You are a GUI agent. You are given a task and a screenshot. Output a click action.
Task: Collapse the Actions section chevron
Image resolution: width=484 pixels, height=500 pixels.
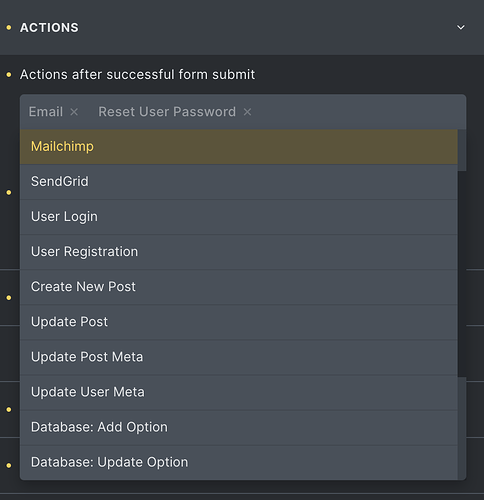click(461, 27)
